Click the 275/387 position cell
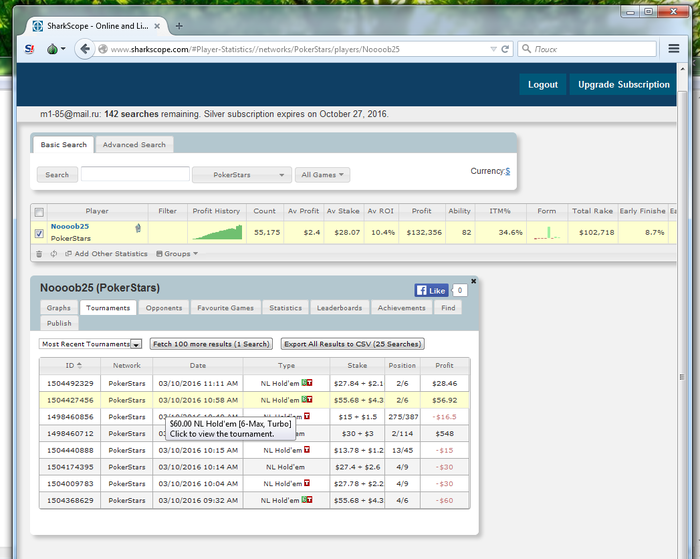The width and height of the screenshot is (700, 559). [403, 417]
